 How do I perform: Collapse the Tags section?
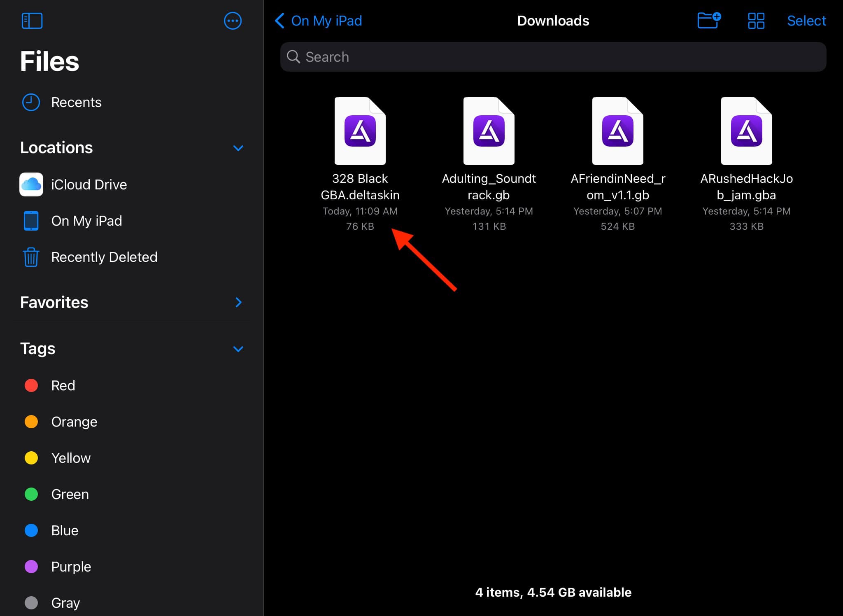click(238, 349)
